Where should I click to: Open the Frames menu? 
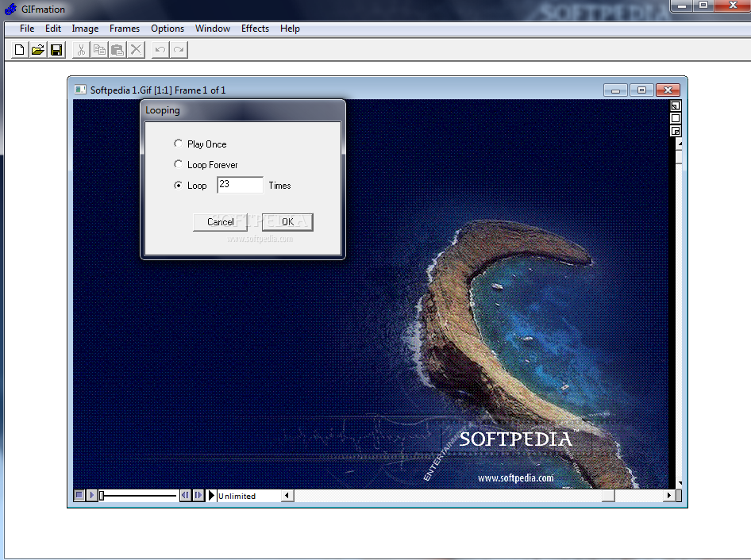tap(125, 29)
